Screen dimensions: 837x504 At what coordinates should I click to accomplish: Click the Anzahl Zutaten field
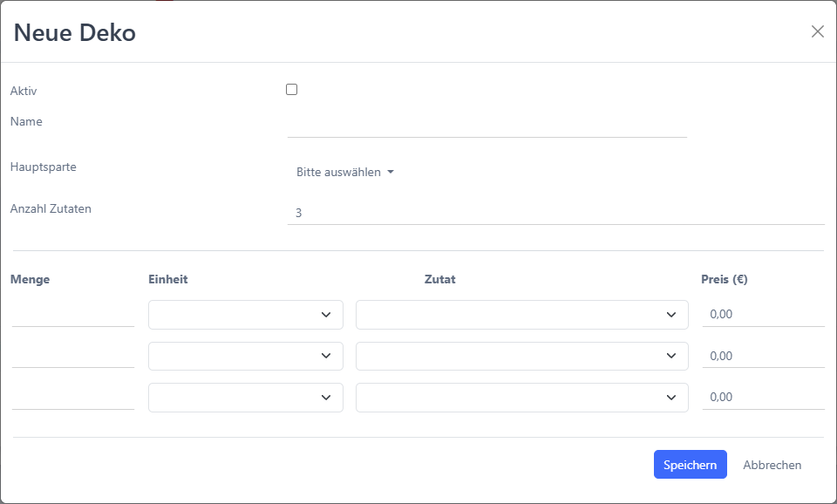[555, 213]
